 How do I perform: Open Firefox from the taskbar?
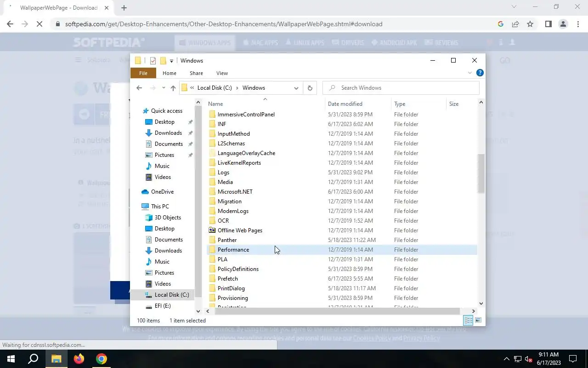click(x=79, y=359)
